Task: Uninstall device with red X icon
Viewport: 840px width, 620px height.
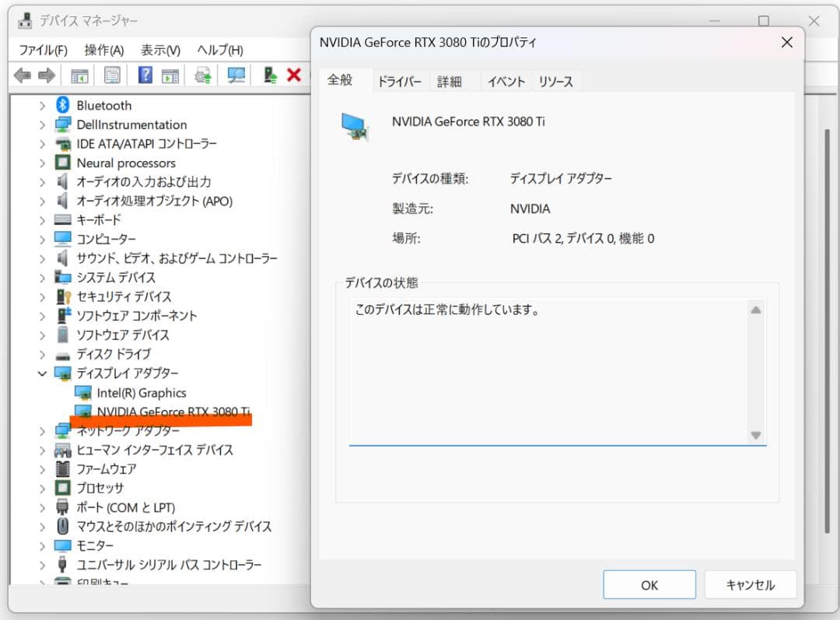Action: (294, 75)
